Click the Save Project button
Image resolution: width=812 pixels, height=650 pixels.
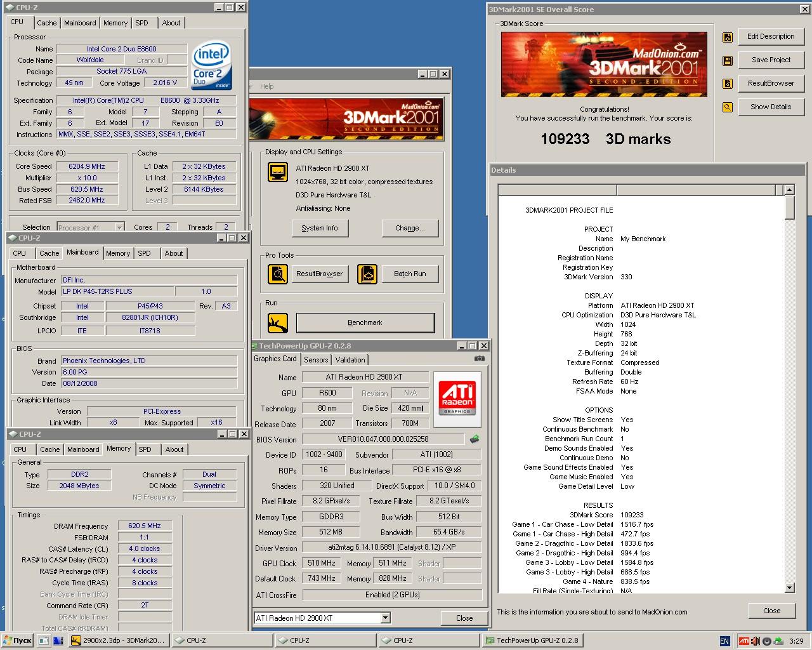click(x=771, y=60)
